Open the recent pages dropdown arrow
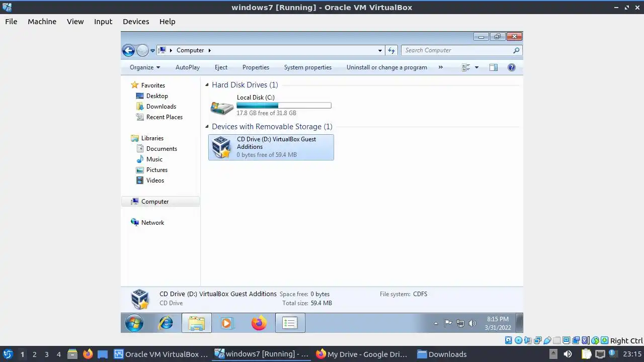The height and width of the screenshot is (362, 644). coord(152,51)
